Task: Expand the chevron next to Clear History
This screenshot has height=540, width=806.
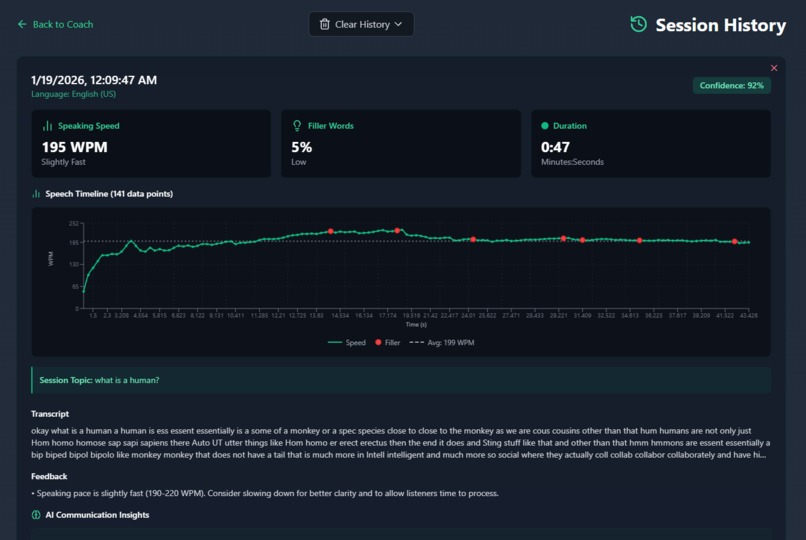Action: 398,24
